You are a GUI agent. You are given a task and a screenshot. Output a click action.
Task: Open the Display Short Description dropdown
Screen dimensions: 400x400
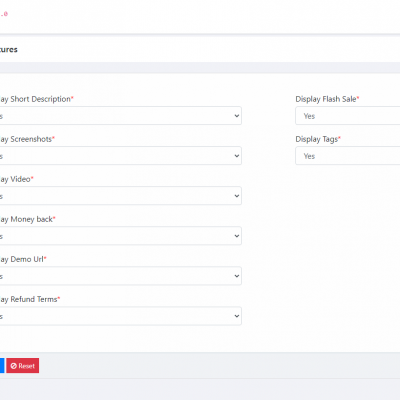click(x=121, y=116)
